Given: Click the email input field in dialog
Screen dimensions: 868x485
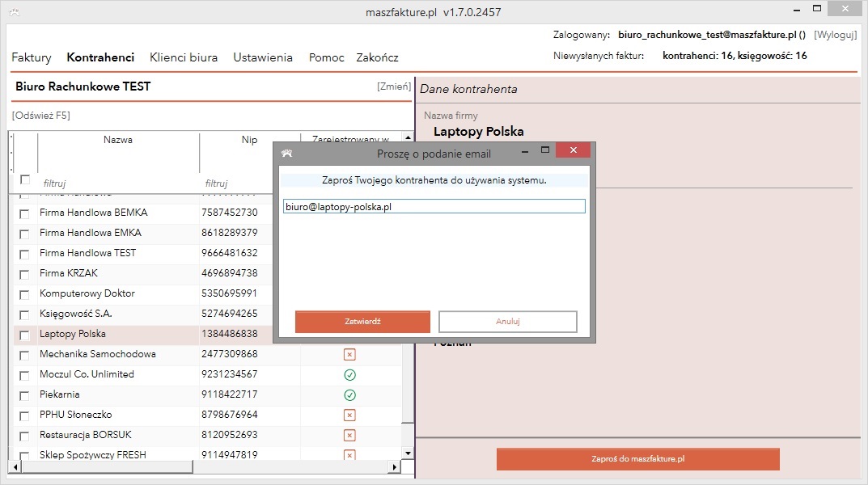Looking at the screenshot, I should click(434, 206).
